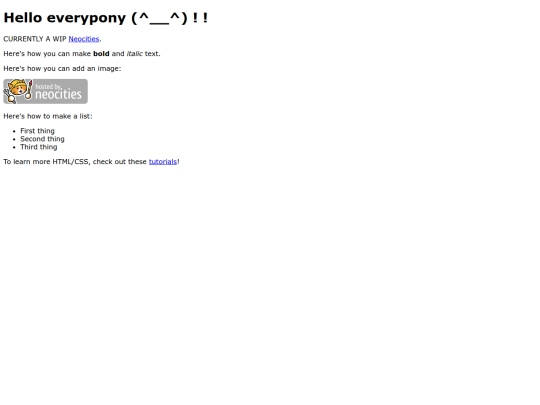This screenshot has width=540, height=405.
Task: Click the bold word in the paragraph
Action: [x=101, y=54]
